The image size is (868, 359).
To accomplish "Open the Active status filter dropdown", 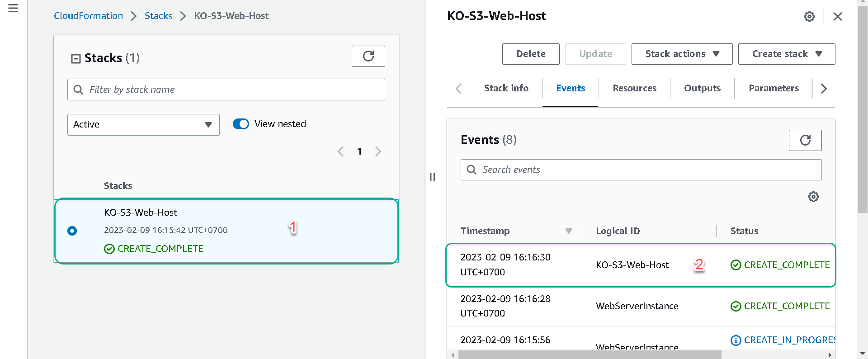I will (x=143, y=125).
